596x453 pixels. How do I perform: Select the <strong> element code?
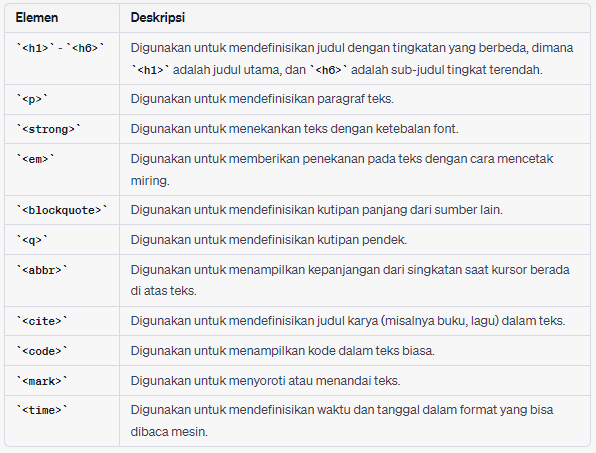[48, 129]
